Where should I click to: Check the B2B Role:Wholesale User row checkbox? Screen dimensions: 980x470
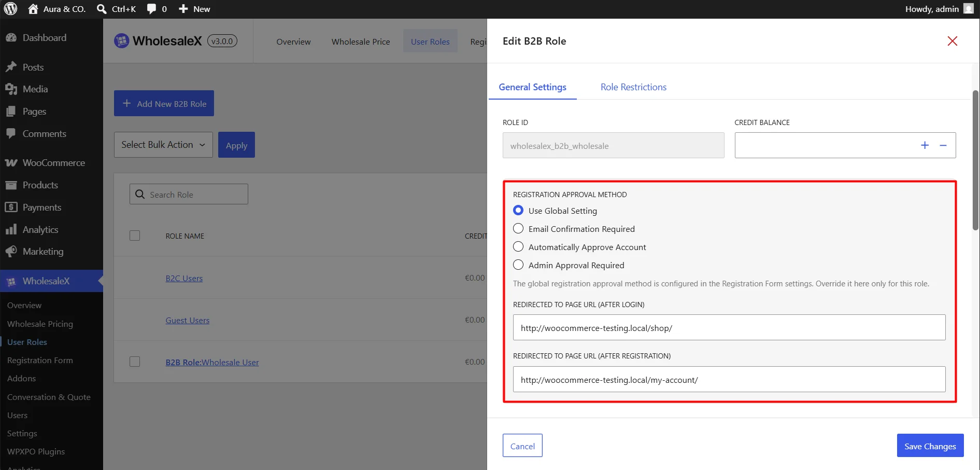(135, 362)
